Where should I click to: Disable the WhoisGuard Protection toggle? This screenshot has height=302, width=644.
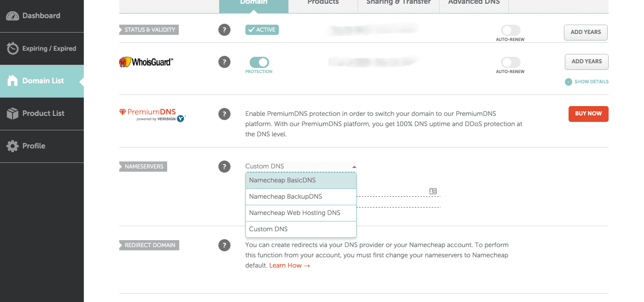point(259,62)
